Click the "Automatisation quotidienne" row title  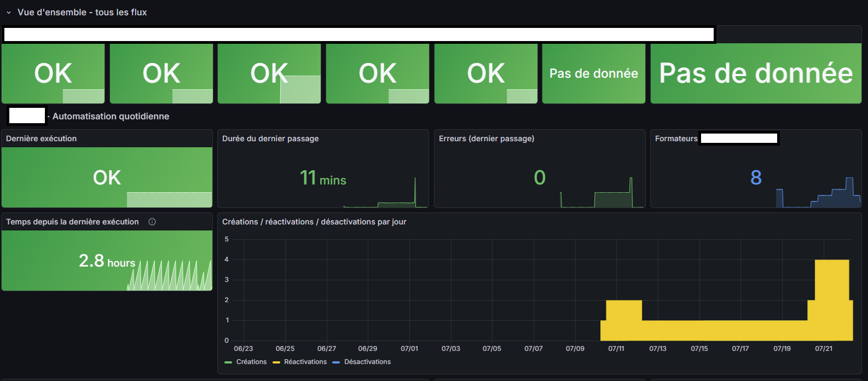[111, 116]
